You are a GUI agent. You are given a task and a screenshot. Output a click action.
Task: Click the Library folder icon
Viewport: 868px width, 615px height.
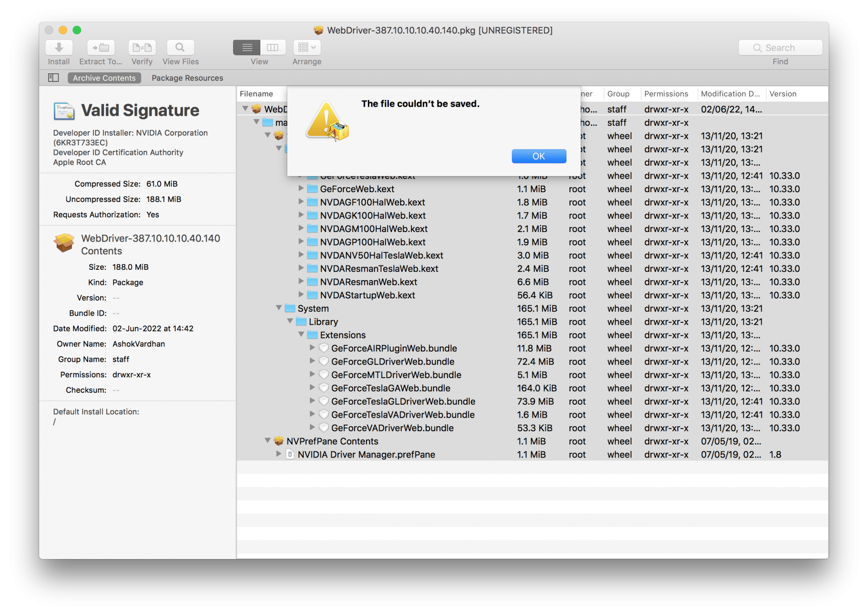pyautogui.click(x=301, y=321)
